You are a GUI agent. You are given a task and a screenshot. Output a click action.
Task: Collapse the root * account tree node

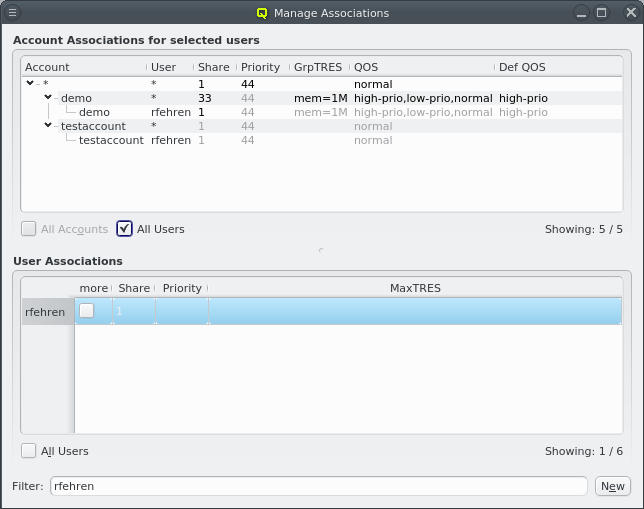point(30,83)
